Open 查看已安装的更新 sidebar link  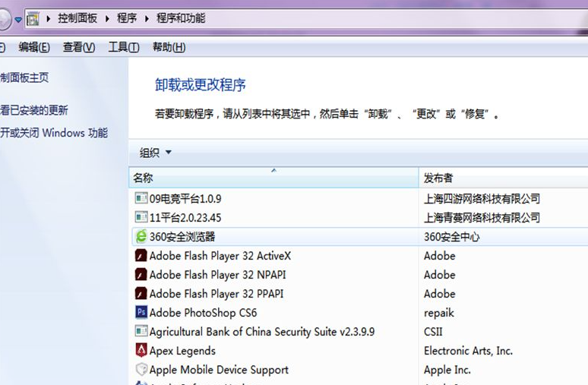click(33, 110)
